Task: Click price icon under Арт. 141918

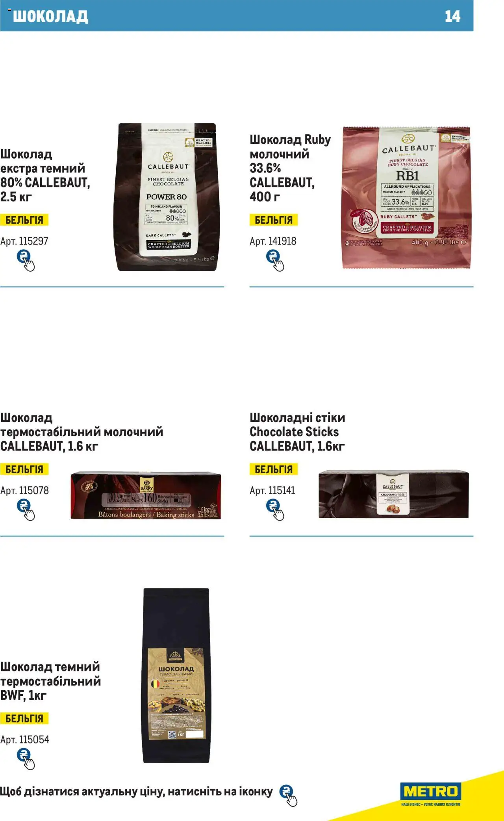Action: tap(275, 261)
